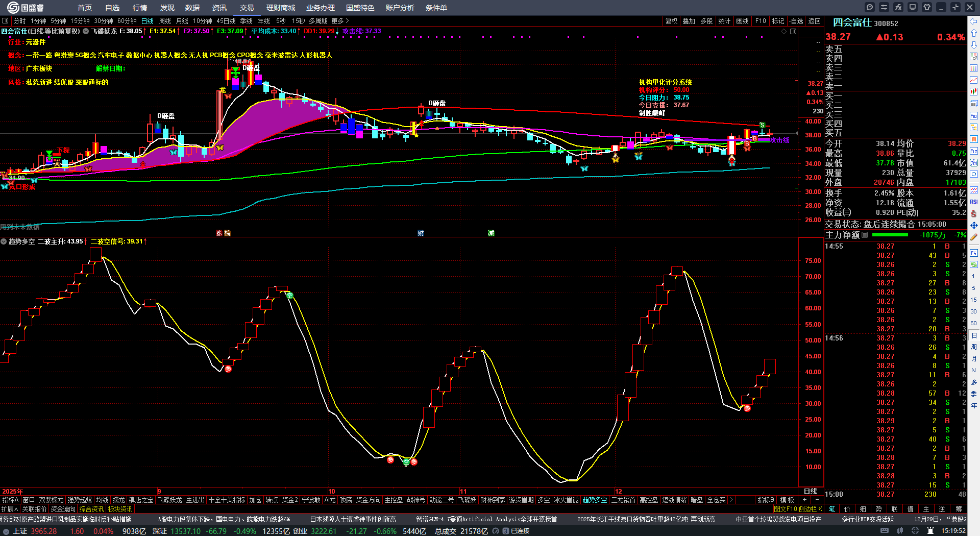The height and width of the screenshot is (536, 980).
Task: Open the 交易 menu
Action: coord(247,8)
